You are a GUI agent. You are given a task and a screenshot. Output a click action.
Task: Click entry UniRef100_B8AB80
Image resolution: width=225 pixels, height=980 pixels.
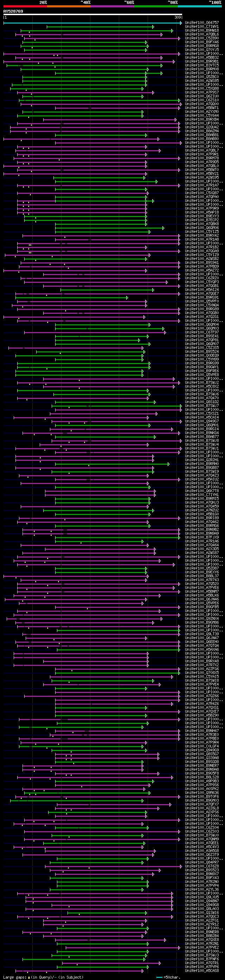point(202,139)
